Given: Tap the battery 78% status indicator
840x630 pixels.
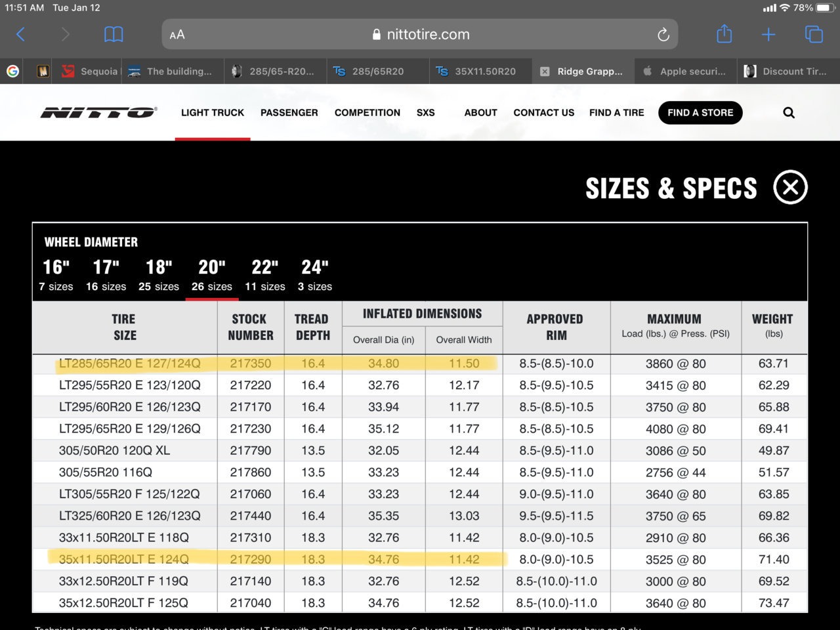Looking at the screenshot, I should click(813, 8).
